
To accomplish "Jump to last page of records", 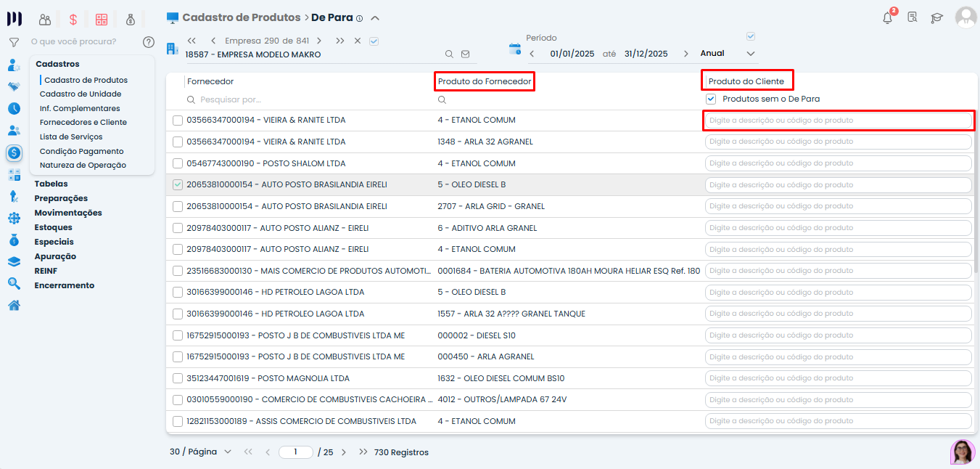I will (363, 452).
